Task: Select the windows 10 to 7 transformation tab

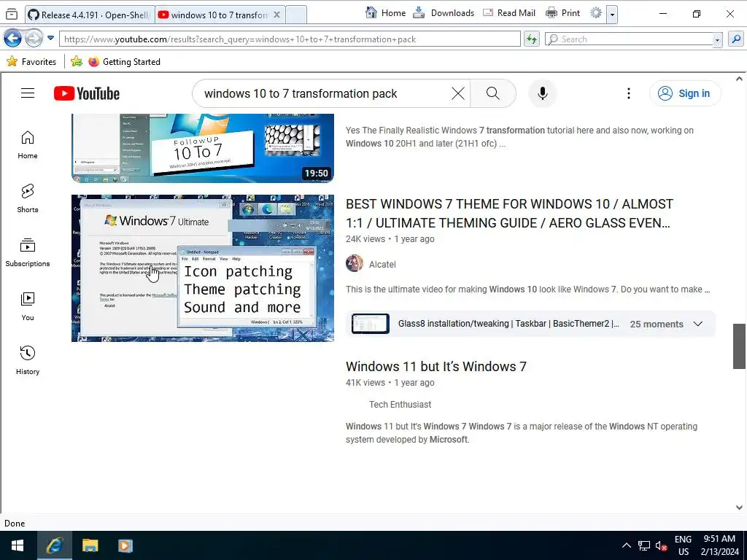Action: pyautogui.click(x=214, y=15)
